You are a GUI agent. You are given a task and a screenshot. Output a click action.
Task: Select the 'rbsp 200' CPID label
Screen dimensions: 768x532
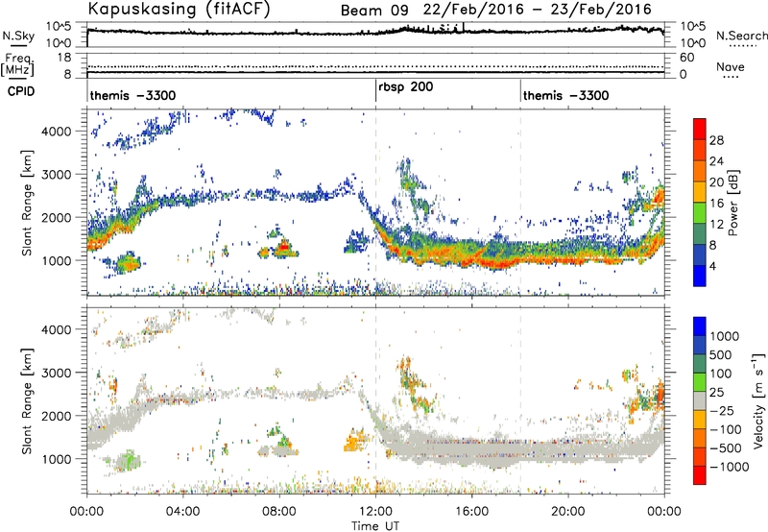tap(405, 87)
